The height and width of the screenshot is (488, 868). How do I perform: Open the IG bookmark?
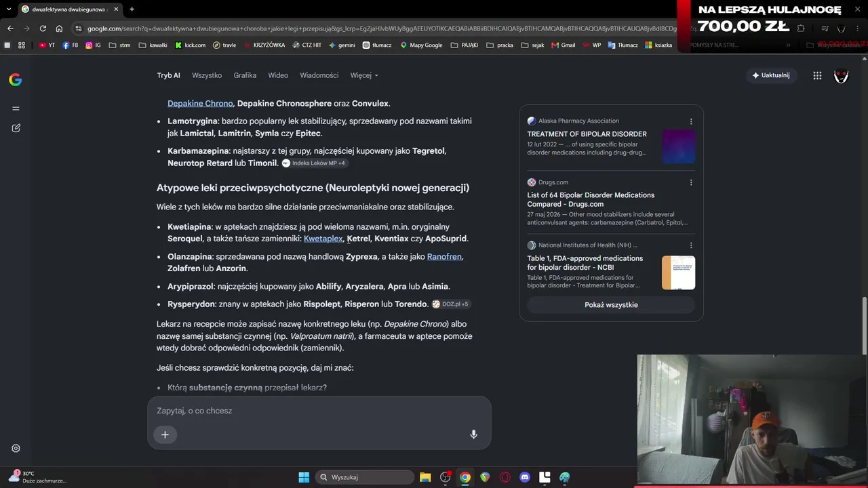pos(94,45)
